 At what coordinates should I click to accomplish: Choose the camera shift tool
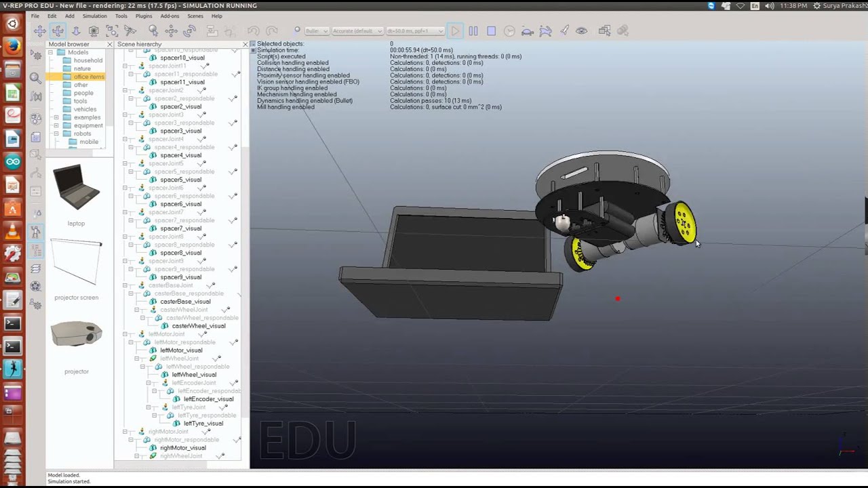[x=76, y=30]
